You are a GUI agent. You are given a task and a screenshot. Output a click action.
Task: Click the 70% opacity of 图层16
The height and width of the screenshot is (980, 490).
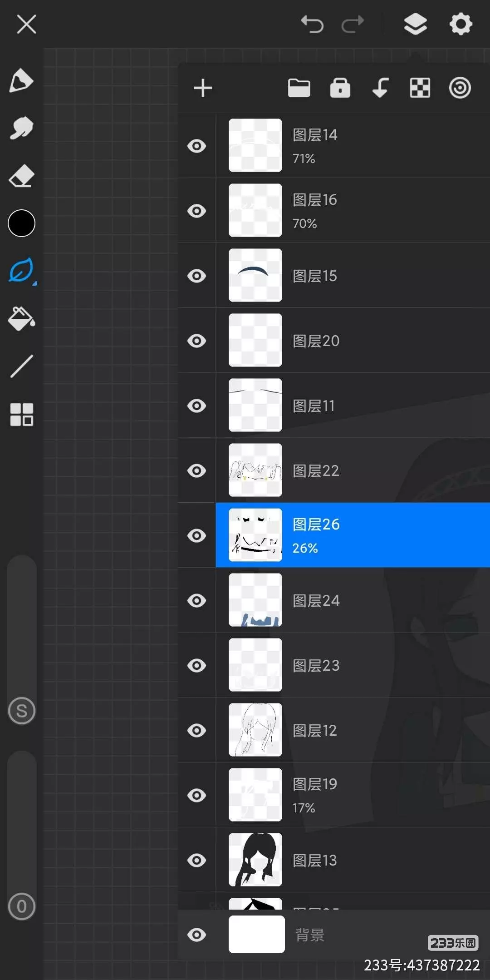[x=304, y=224]
